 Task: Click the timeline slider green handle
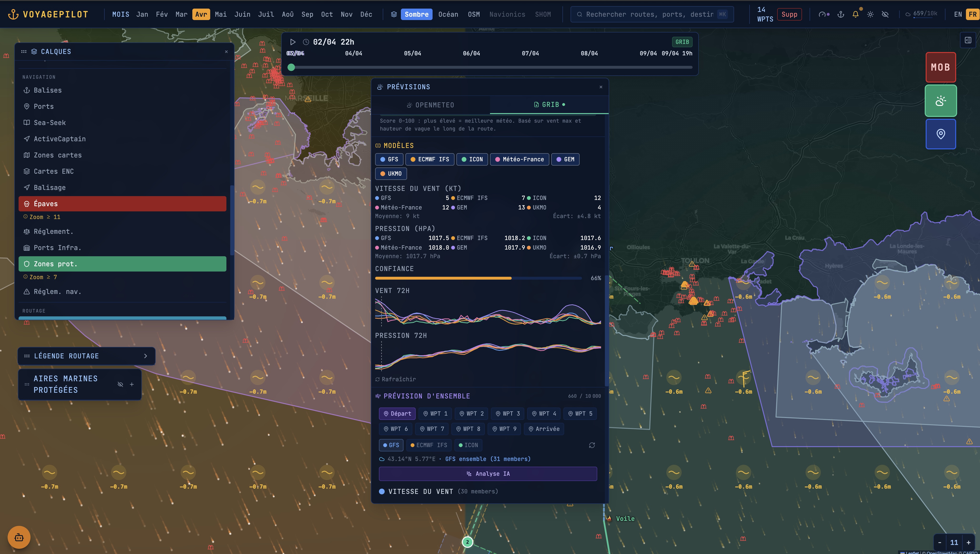pyautogui.click(x=291, y=67)
